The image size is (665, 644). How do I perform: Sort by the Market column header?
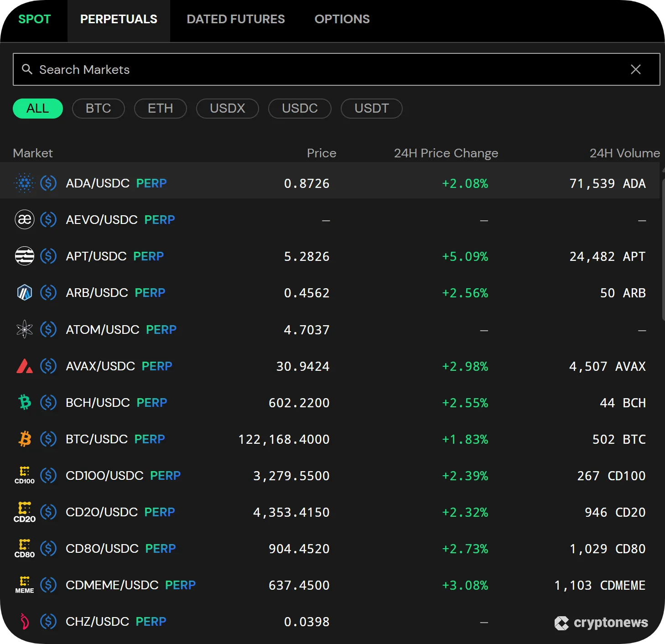click(x=33, y=153)
